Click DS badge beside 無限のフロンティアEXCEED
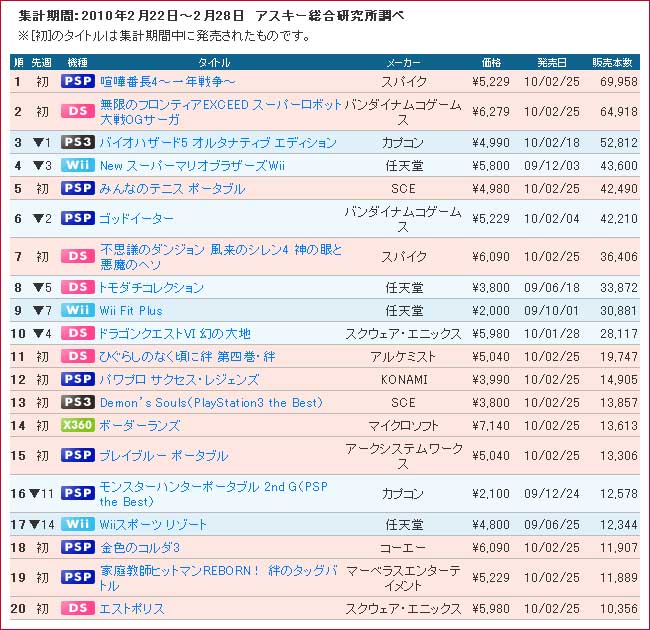This screenshot has height=630, width=650. click(78, 111)
